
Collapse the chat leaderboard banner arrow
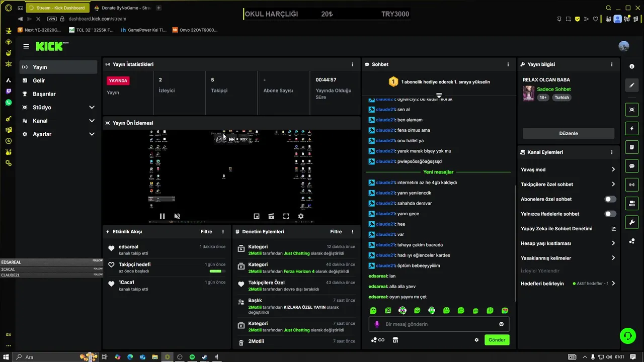tap(439, 95)
